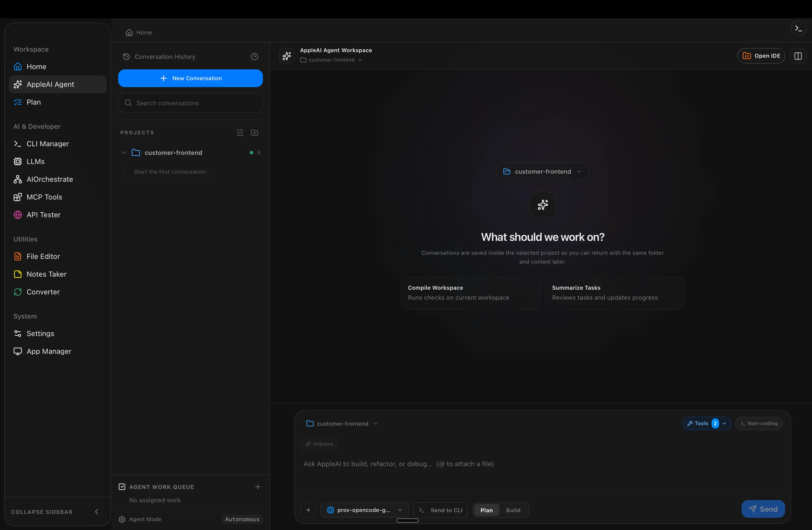Open the Converter utility
The width and height of the screenshot is (812, 530).
pyautogui.click(x=57, y=292)
